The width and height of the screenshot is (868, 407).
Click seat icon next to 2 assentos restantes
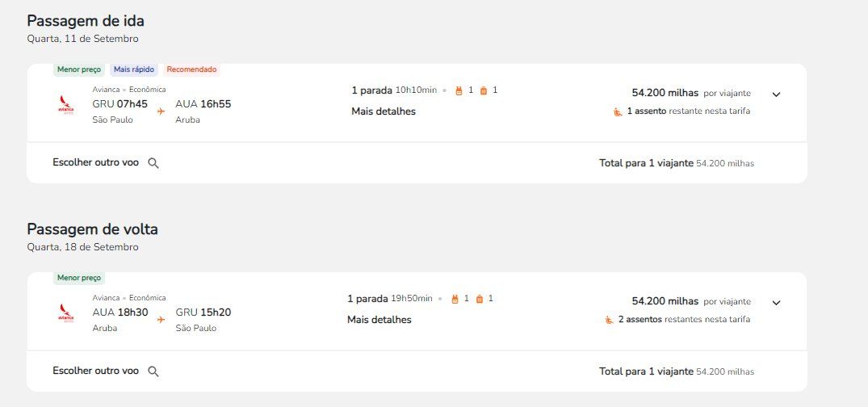pyautogui.click(x=609, y=320)
